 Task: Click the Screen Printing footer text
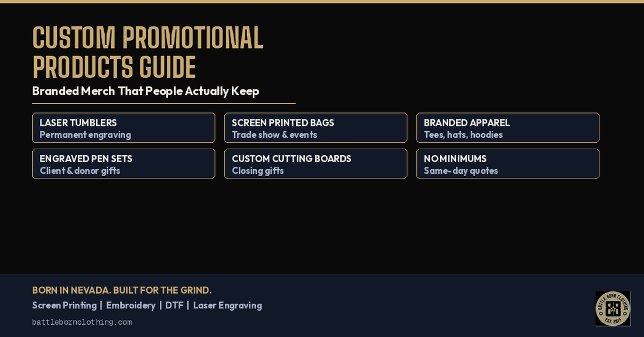pyautogui.click(x=64, y=305)
